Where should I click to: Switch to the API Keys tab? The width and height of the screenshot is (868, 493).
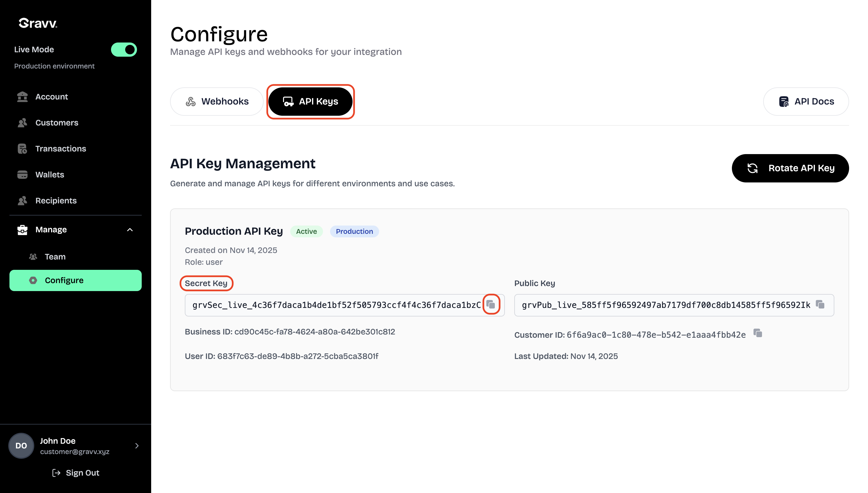(310, 101)
